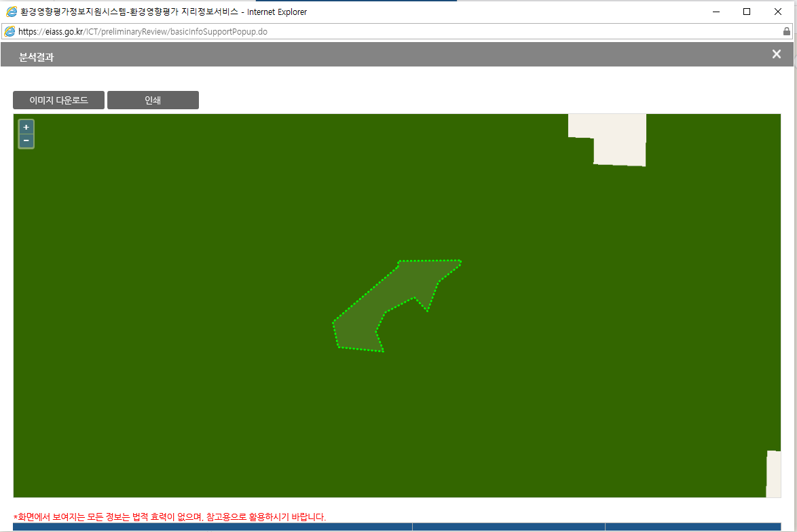Zoom out of the map with minus button
The width and height of the screenshot is (797, 532).
pos(26,140)
